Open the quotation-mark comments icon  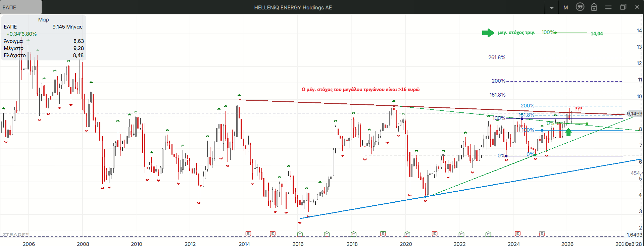(x=580, y=7)
